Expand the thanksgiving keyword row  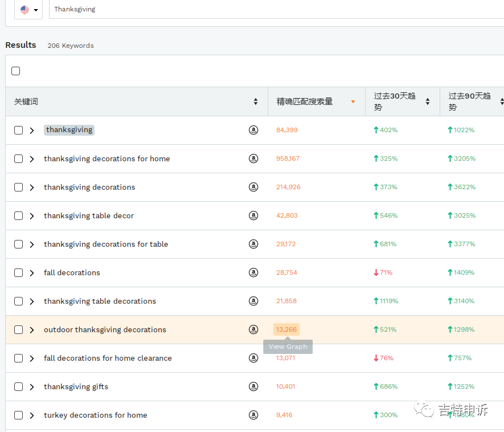[x=32, y=131]
